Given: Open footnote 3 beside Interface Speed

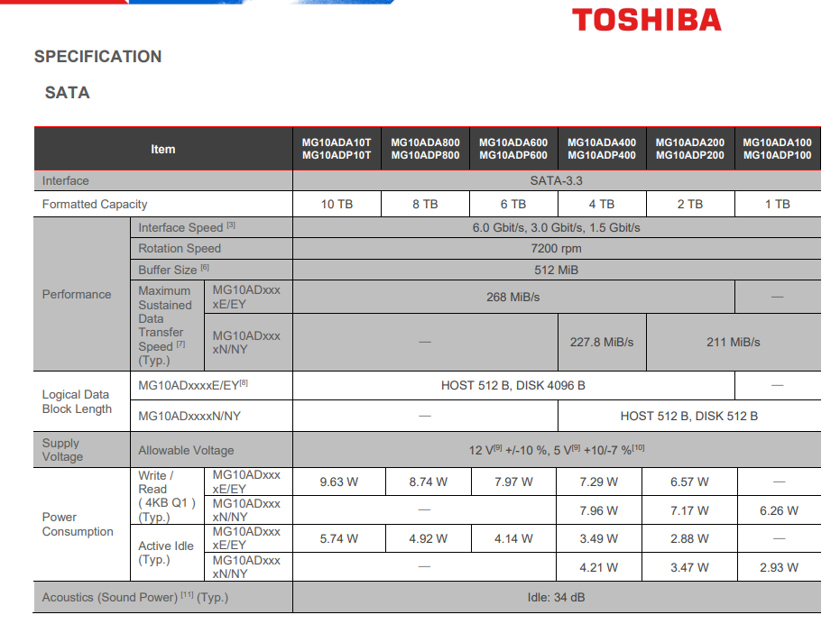Looking at the screenshot, I should tap(231, 225).
